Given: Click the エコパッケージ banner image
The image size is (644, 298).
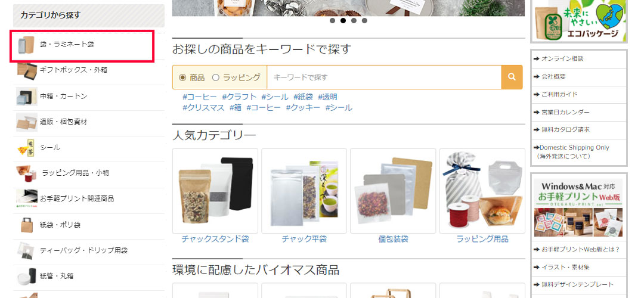Looking at the screenshot, I should [579, 20].
